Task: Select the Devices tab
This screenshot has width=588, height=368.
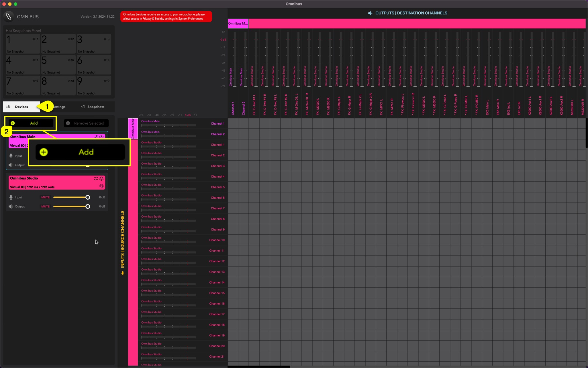Action: [21, 107]
